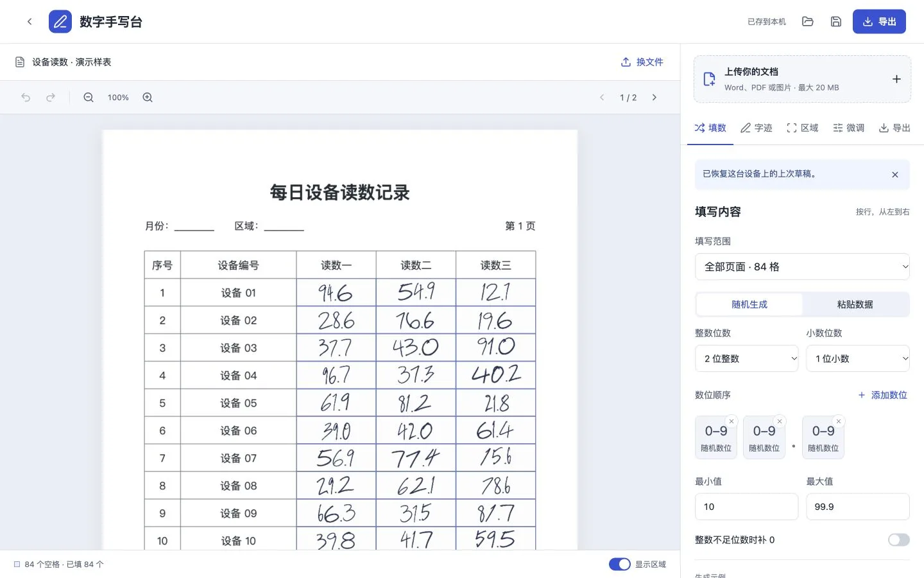Click handwritten cell 94.6 in row 1
924x578 pixels.
coord(336,292)
